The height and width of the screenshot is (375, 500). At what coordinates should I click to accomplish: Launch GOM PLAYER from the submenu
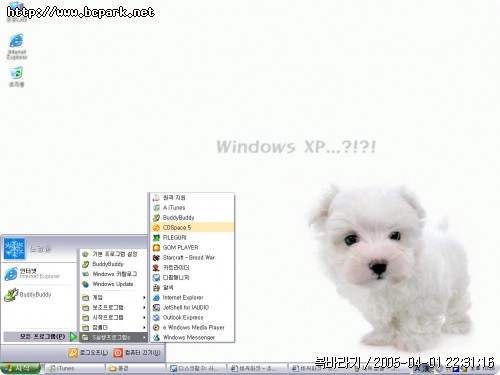click(192, 248)
